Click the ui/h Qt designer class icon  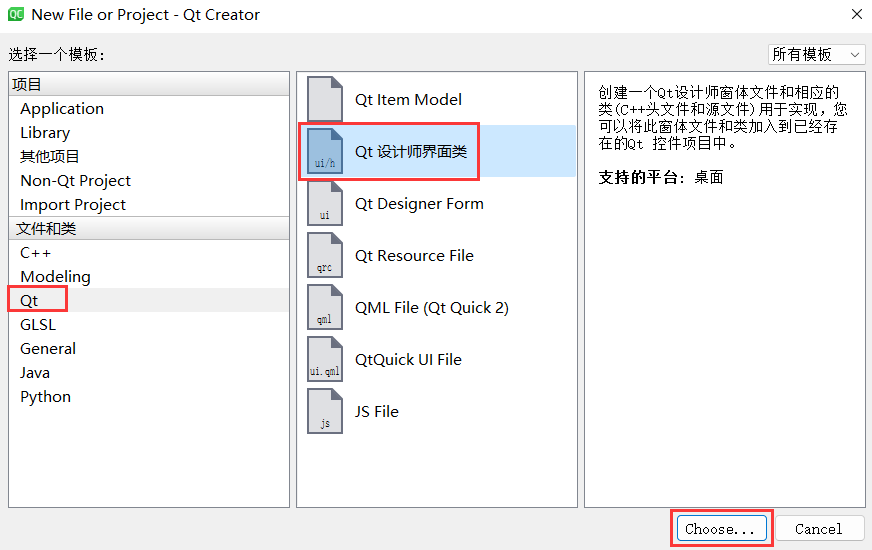coord(325,151)
